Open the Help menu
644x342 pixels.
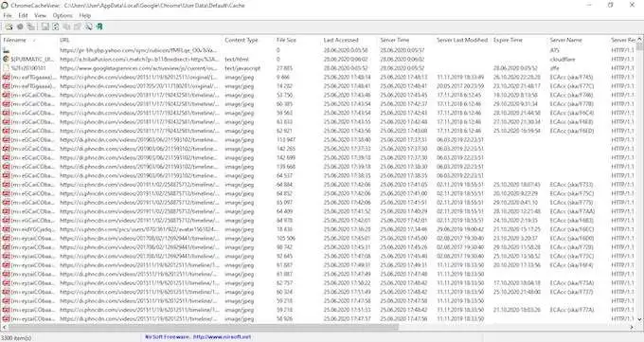click(x=84, y=15)
